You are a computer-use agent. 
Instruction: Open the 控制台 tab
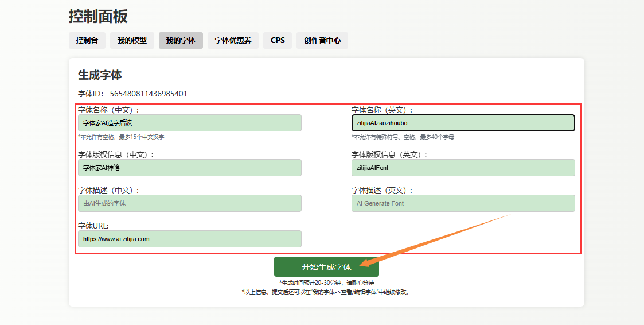tap(87, 40)
